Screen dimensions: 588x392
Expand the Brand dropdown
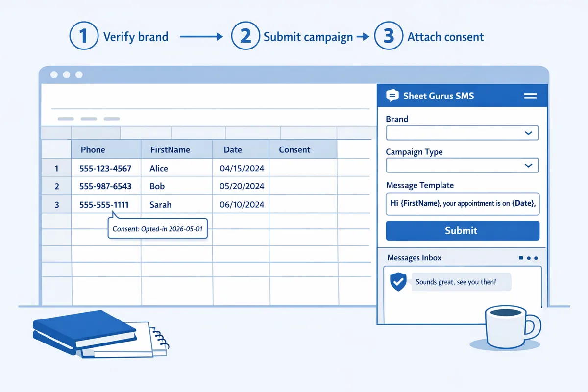pos(462,133)
